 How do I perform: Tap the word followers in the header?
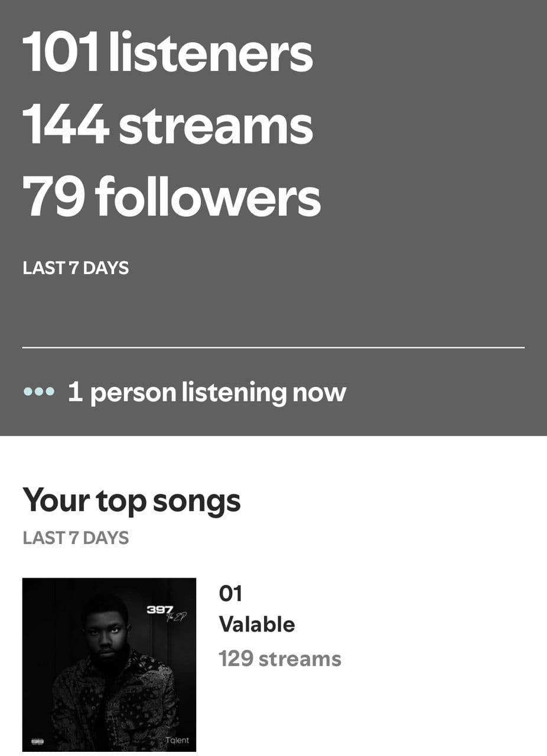pos(208,196)
